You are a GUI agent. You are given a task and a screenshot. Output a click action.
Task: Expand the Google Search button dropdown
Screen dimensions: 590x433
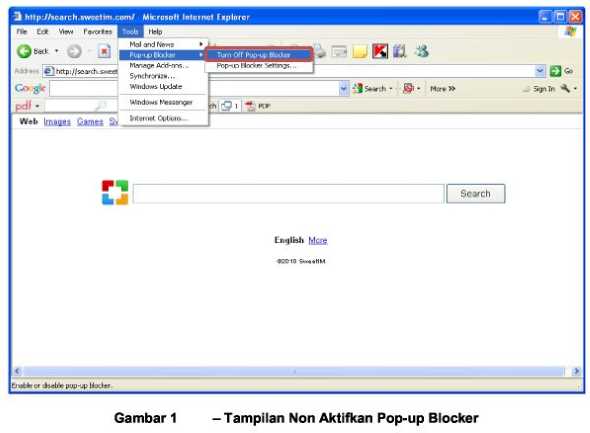(x=391, y=89)
